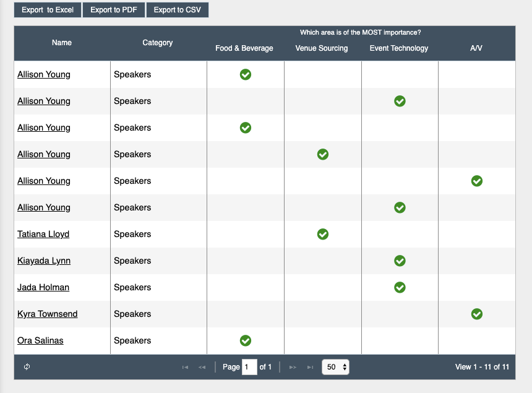Image resolution: width=532 pixels, height=393 pixels.
Task: Click the 'of 1' page count text
Action: click(265, 367)
